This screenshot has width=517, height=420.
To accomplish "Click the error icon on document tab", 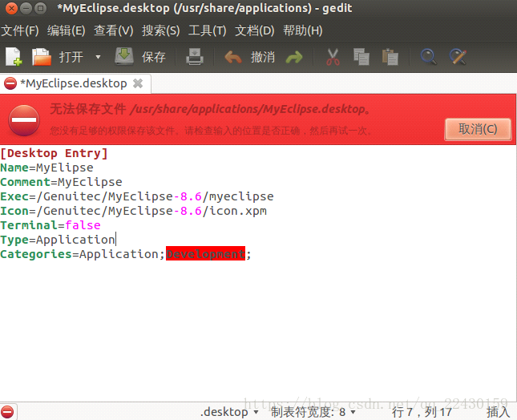I will 10,83.
